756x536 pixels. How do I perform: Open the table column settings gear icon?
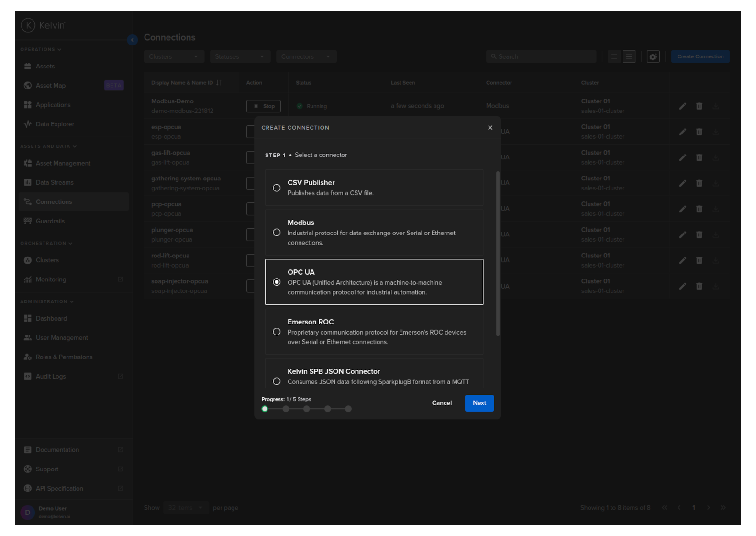tap(653, 56)
